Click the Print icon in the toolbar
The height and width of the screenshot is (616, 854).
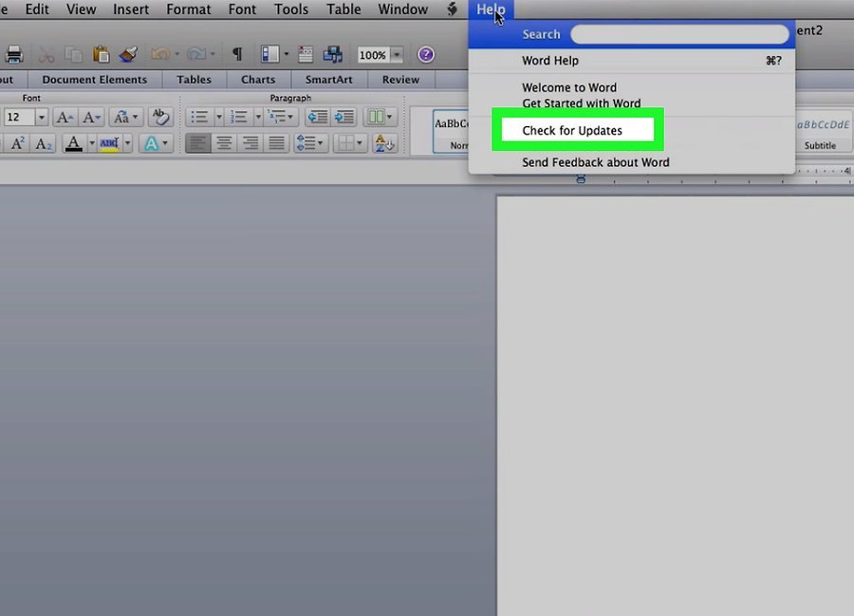coord(14,54)
